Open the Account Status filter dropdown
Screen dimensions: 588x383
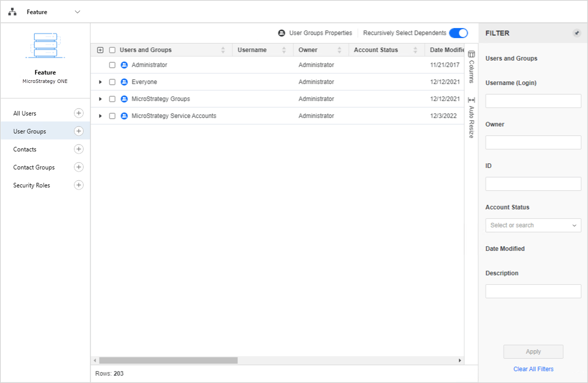[533, 225]
